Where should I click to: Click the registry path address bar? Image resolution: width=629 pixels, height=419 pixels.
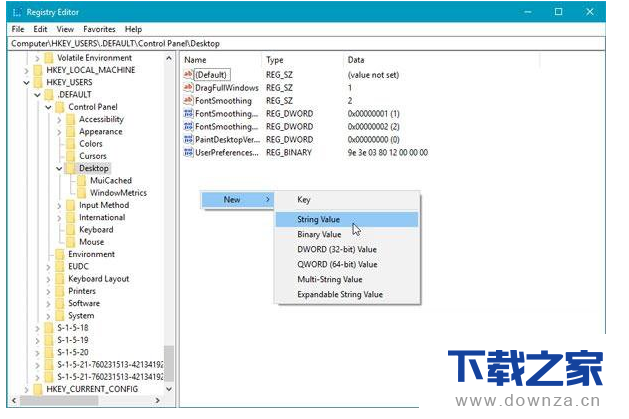pyautogui.click(x=306, y=43)
